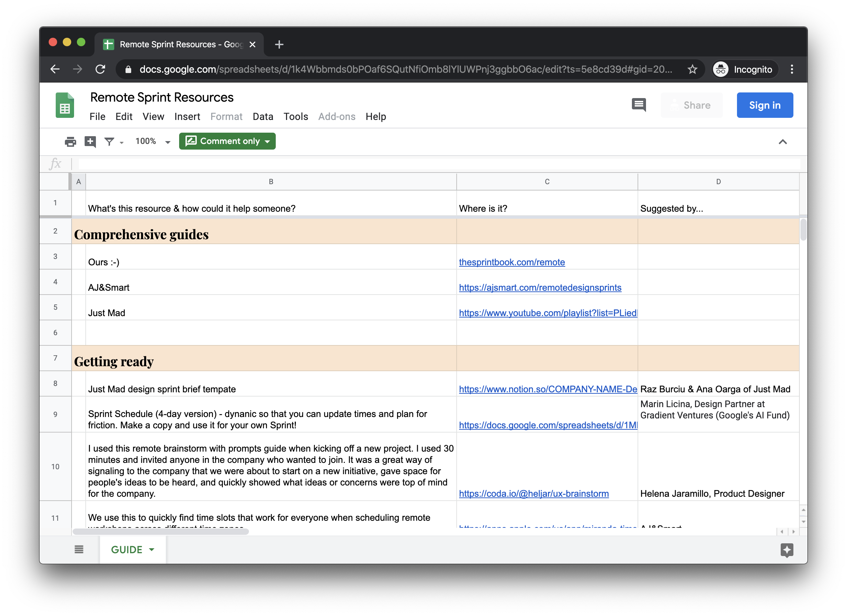This screenshot has width=847, height=616.
Task: Click the print icon in toolbar
Action: pyautogui.click(x=70, y=141)
